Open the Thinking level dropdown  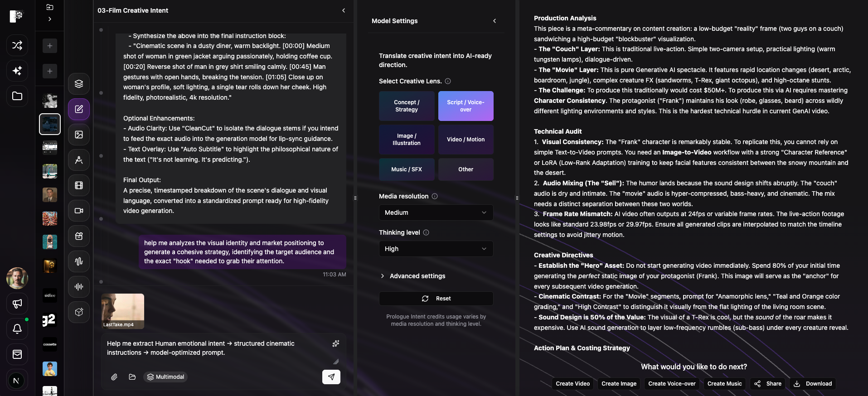pyautogui.click(x=436, y=249)
